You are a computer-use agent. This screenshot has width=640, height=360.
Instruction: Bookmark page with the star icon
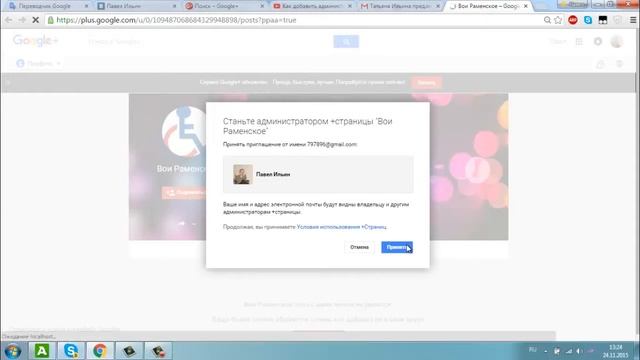558,20
